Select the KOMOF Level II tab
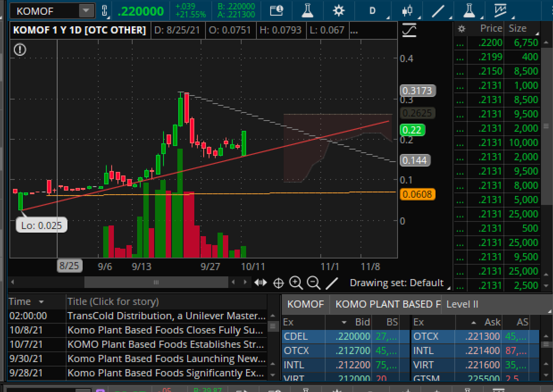 point(306,304)
